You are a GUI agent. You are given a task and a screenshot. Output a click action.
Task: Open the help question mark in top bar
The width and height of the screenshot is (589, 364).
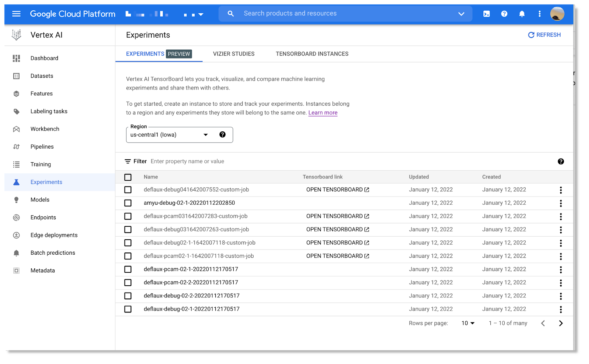[504, 14]
